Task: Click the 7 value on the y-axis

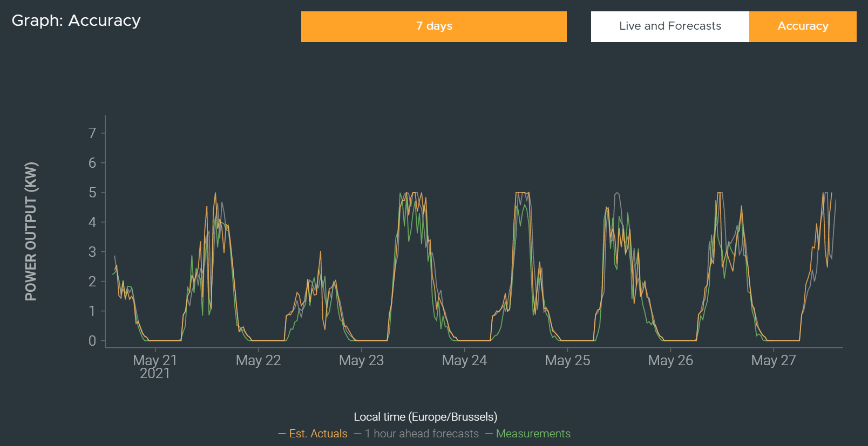Action: click(x=92, y=133)
